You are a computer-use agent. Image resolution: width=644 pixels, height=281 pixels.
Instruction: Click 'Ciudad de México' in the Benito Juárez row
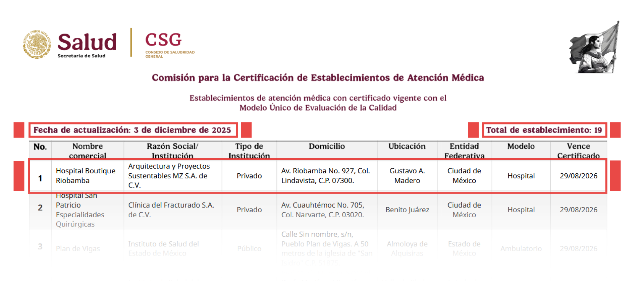point(464,210)
